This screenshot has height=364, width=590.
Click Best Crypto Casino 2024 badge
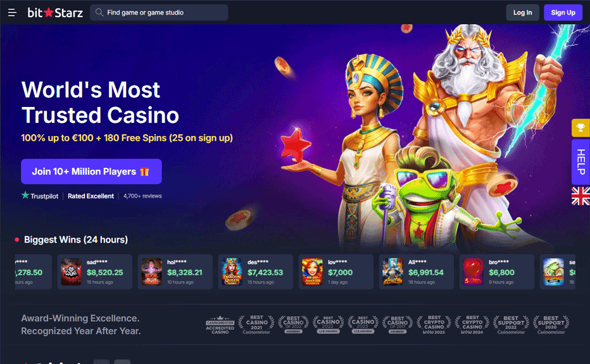[472, 325]
